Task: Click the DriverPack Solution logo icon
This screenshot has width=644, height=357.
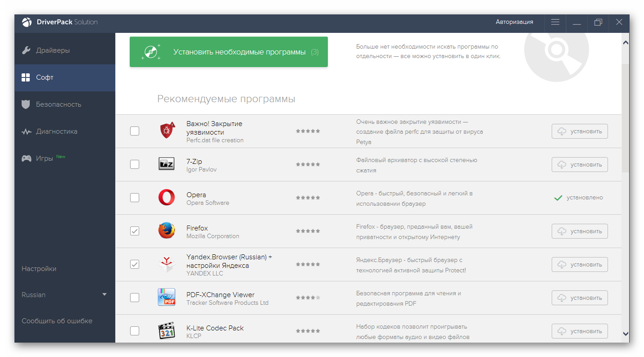Action: tap(27, 22)
